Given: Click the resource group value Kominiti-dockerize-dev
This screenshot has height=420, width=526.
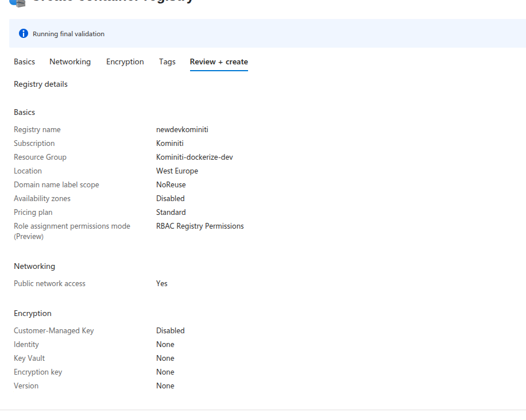Looking at the screenshot, I should coord(195,157).
